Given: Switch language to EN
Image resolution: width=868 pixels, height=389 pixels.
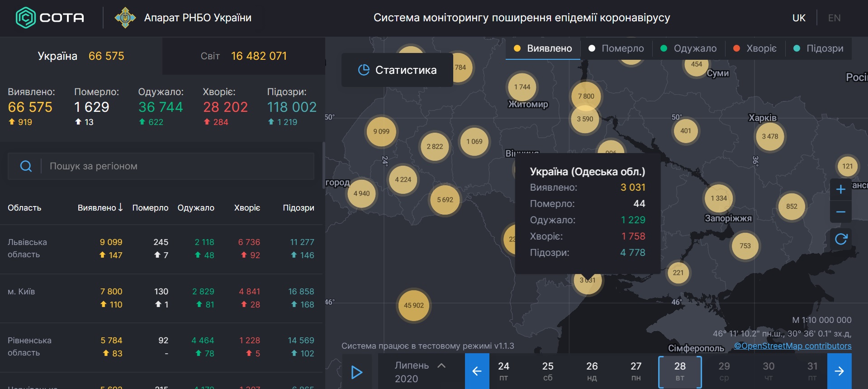Looking at the screenshot, I should coord(834,18).
